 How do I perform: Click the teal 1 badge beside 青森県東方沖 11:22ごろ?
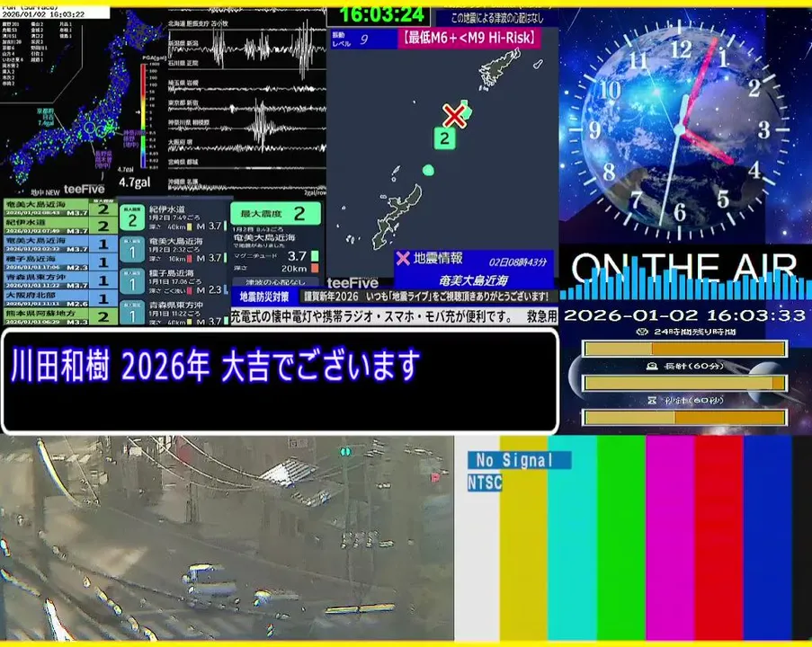pos(132,313)
